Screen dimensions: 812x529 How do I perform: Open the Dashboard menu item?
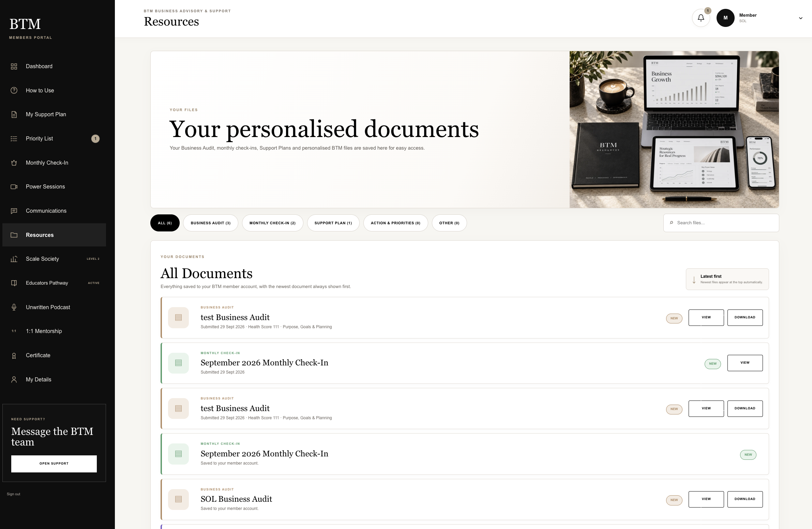54,66
